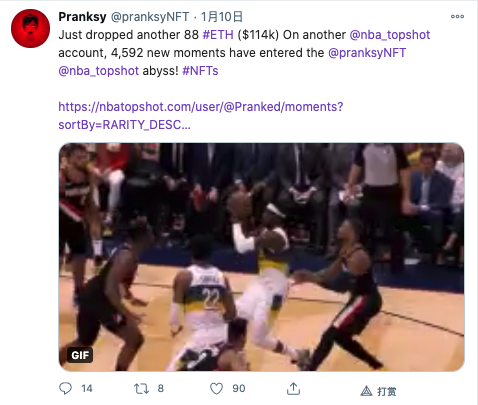This screenshot has width=478, height=405.
Task: Open @nba_topshot mention before abyss
Action: click(99, 71)
